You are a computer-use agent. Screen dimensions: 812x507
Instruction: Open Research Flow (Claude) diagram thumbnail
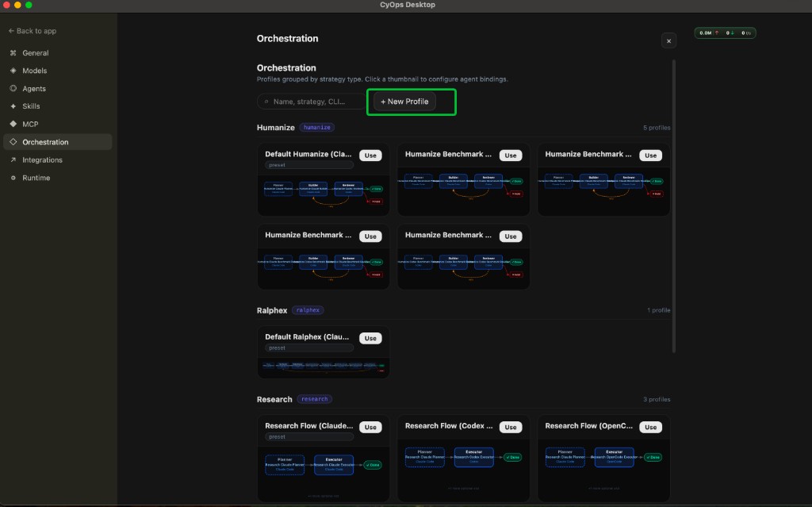pos(324,473)
